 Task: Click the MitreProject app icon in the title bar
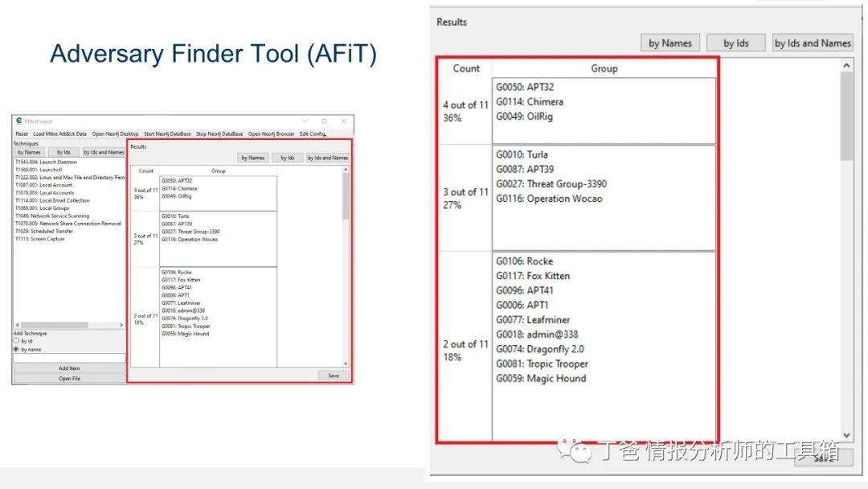coord(18,121)
